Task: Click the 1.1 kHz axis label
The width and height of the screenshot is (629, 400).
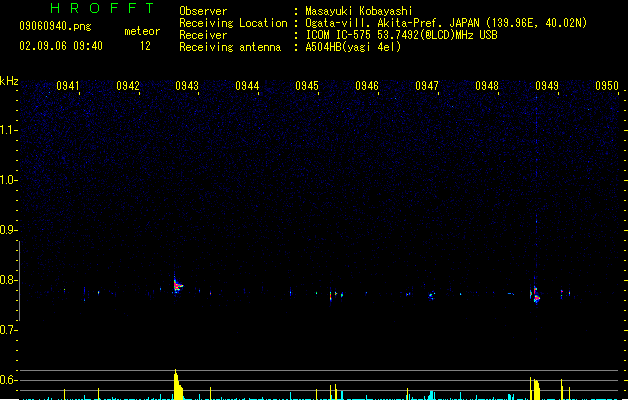Action: 8,130
